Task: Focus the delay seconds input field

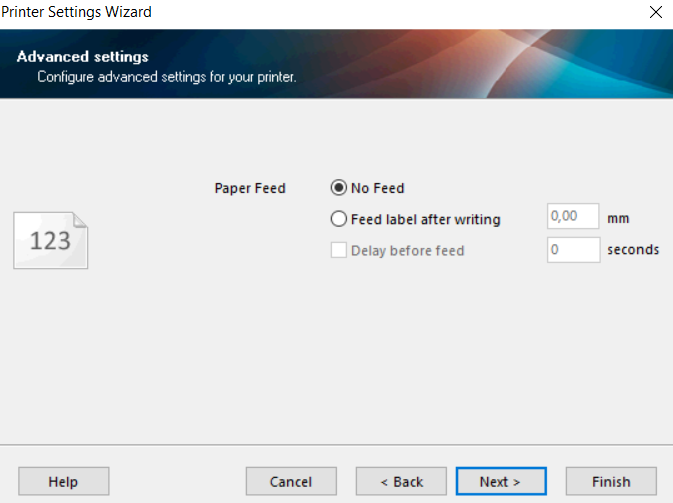Action: pos(573,250)
